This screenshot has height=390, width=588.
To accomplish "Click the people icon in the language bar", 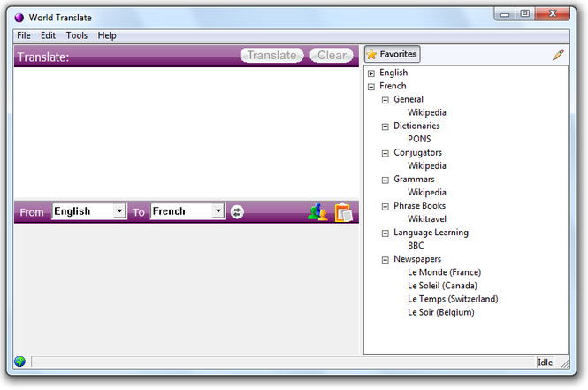I will [317, 212].
